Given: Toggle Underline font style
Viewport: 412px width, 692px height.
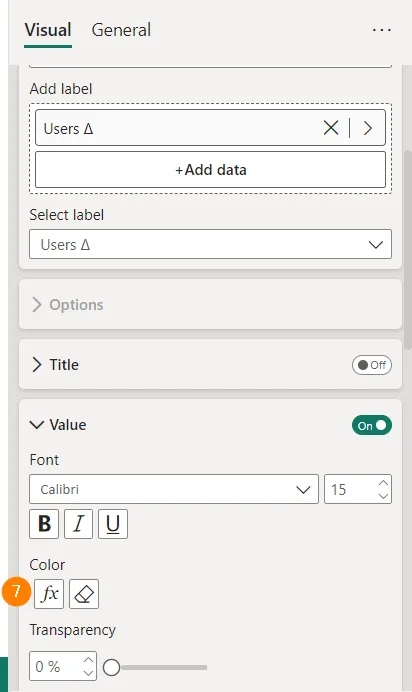Looking at the screenshot, I should (x=113, y=524).
